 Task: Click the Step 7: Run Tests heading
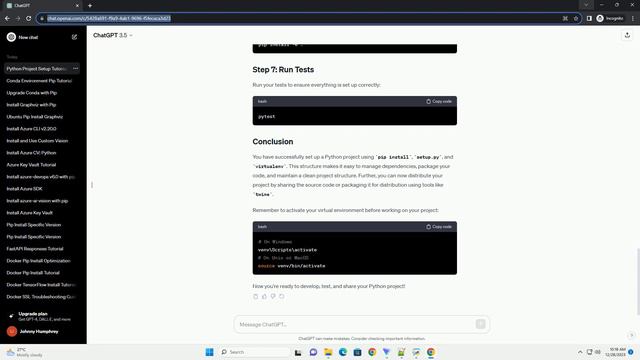283,70
